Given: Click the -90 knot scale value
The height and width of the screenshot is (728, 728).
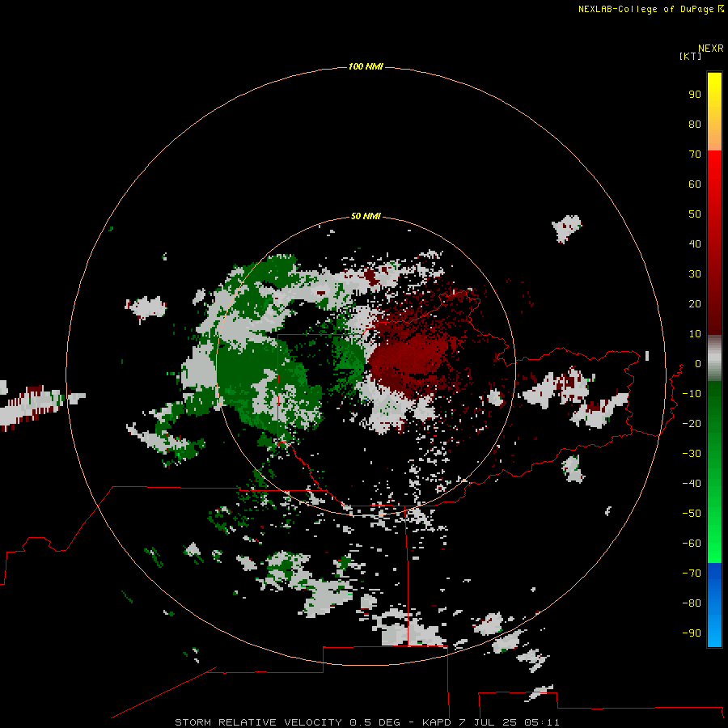Looking at the screenshot, I should (x=692, y=633).
